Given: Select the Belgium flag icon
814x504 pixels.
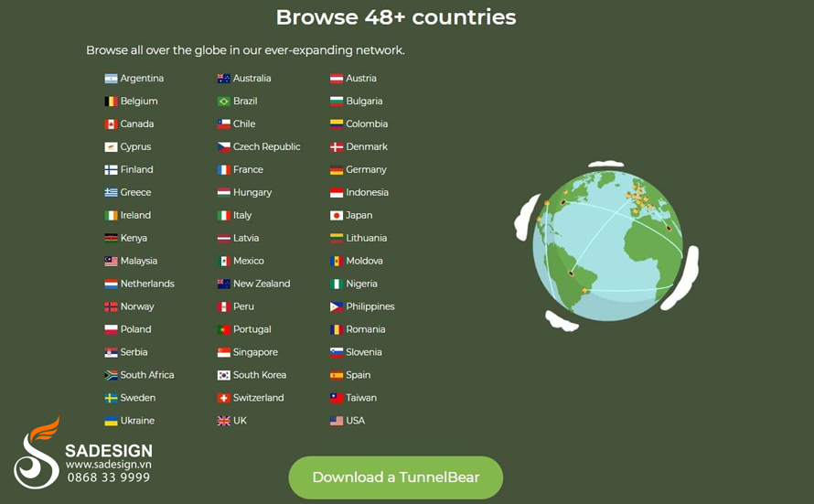Looking at the screenshot, I should [111, 102].
